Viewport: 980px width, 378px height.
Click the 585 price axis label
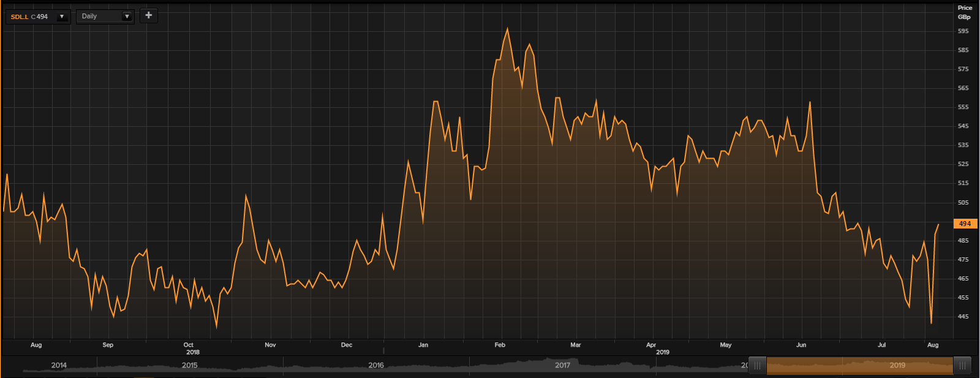963,50
